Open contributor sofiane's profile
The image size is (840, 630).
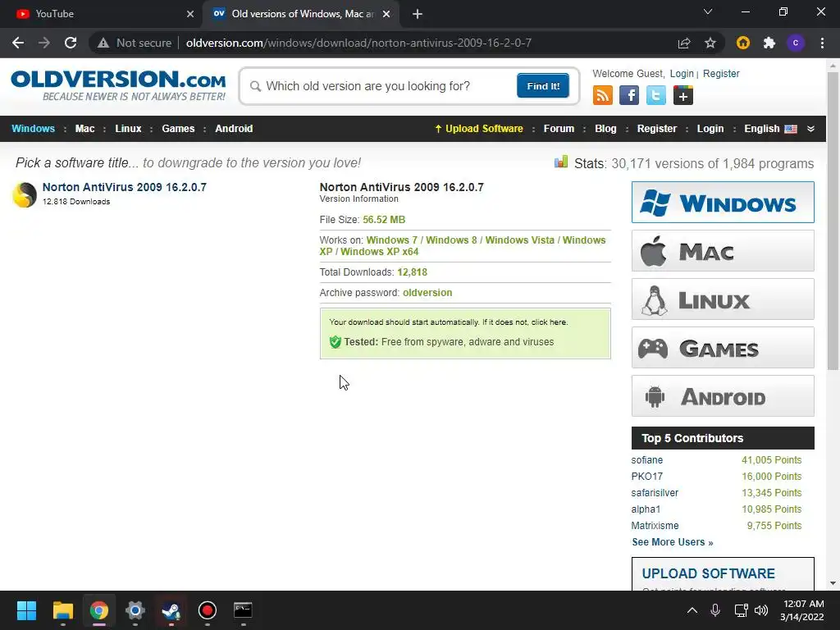[x=646, y=460]
